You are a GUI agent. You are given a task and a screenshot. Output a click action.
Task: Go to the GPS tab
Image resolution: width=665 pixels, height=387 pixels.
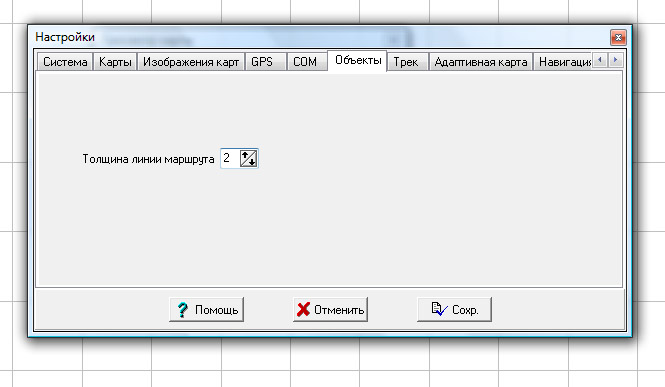[x=266, y=62]
